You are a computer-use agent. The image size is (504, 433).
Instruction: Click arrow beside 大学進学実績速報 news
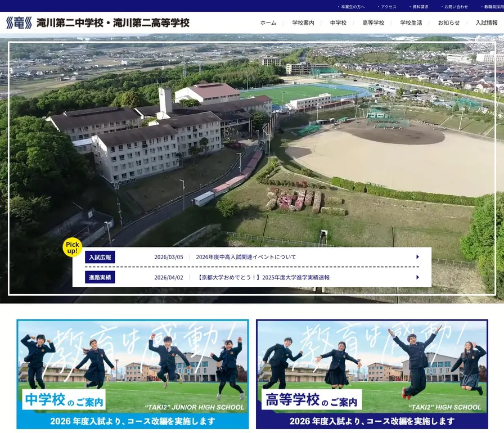click(x=417, y=277)
